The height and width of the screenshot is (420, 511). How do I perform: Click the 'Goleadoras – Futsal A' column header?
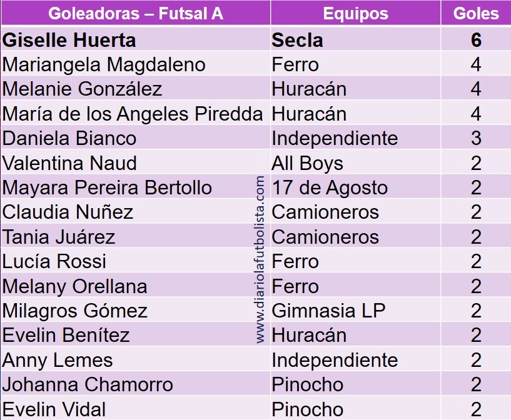coord(135,14)
